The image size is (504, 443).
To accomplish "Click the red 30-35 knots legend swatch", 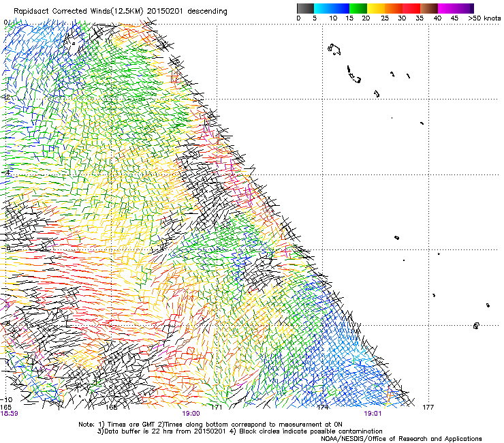I will pyautogui.click(x=411, y=8).
